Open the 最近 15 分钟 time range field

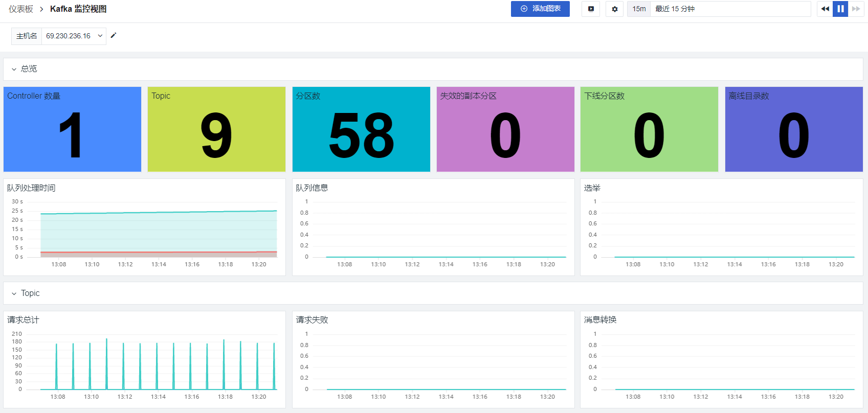[730, 9]
